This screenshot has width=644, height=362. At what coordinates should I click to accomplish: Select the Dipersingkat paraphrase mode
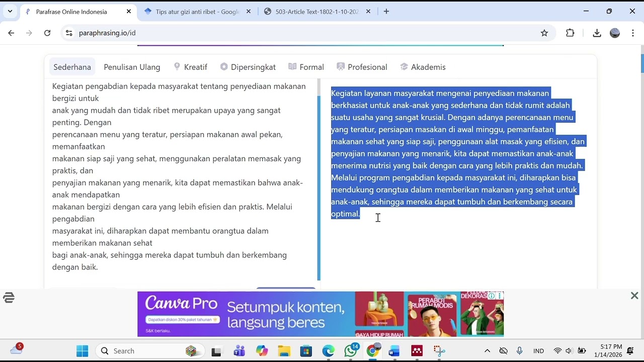click(x=248, y=67)
